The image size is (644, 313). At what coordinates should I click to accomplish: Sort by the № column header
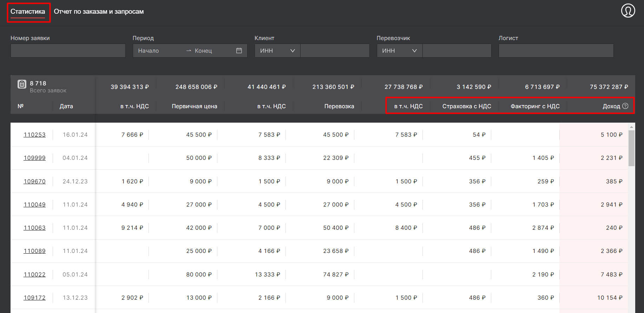(21, 106)
